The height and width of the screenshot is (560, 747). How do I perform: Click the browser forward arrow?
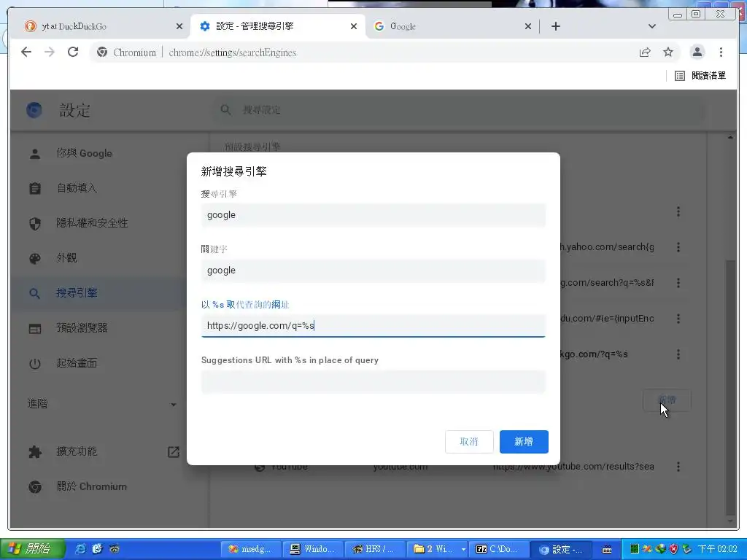pyautogui.click(x=50, y=52)
